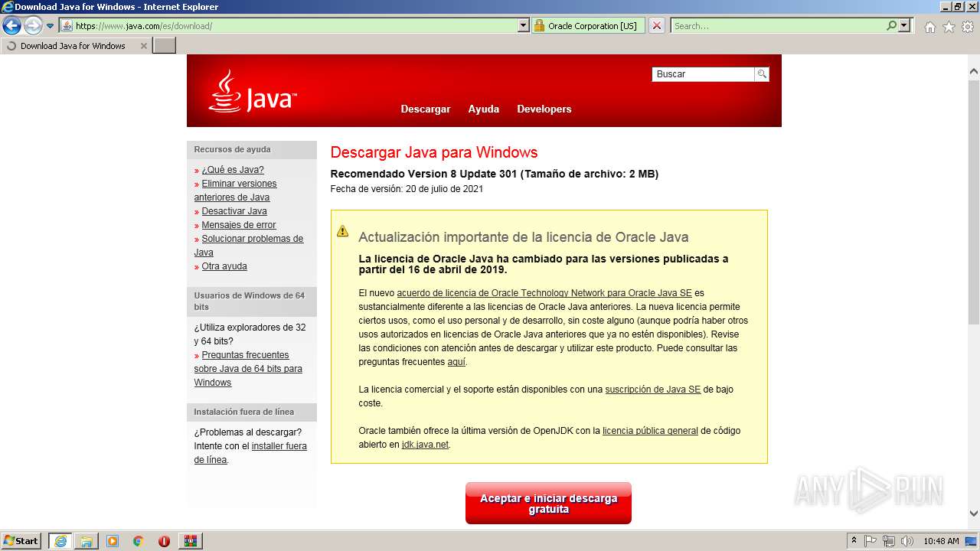Open the suscripción de Java SE link
The image size is (980, 551).
point(653,390)
